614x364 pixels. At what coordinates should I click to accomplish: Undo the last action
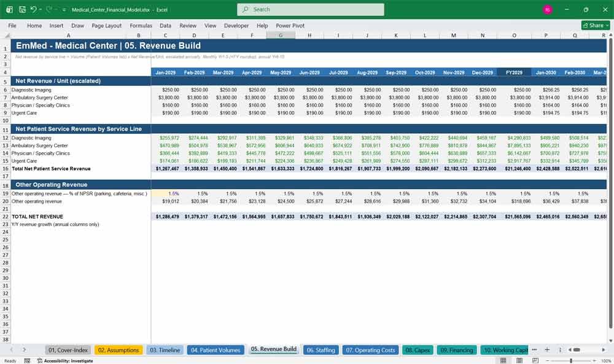(33, 9)
